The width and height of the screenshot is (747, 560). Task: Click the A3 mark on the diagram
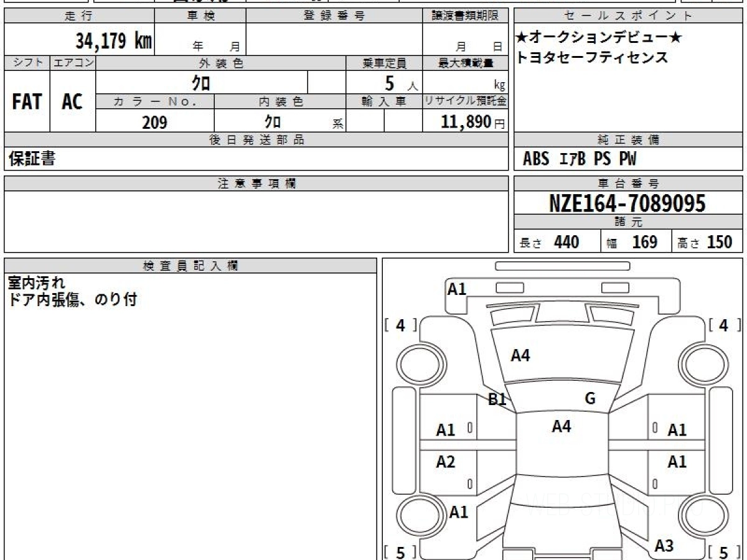(x=664, y=546)
